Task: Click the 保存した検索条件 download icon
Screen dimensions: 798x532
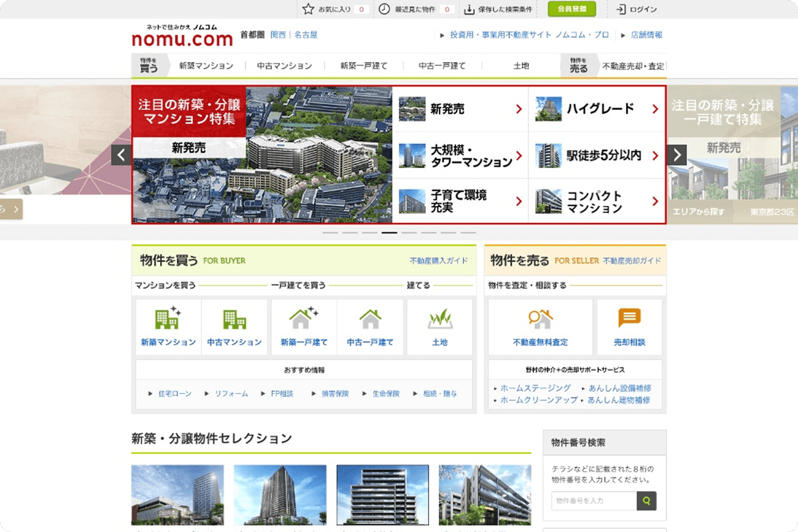Action: tap(470, 9)
